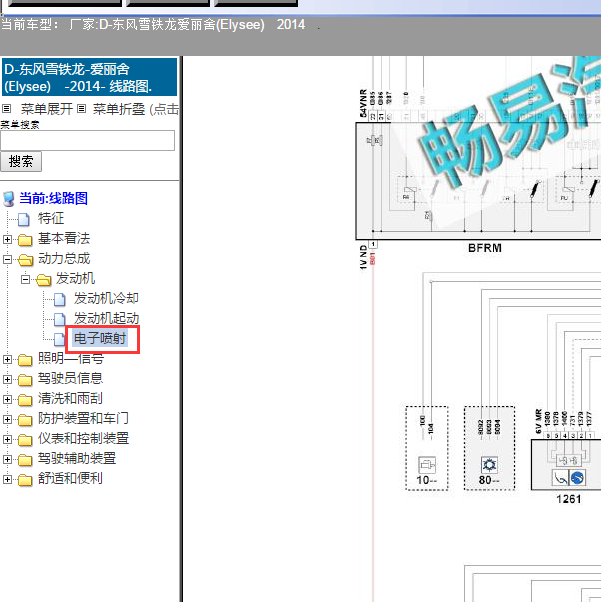Select the 驾驶辅助装置 tree label
The image size is (601, 602).
point(77,458)
